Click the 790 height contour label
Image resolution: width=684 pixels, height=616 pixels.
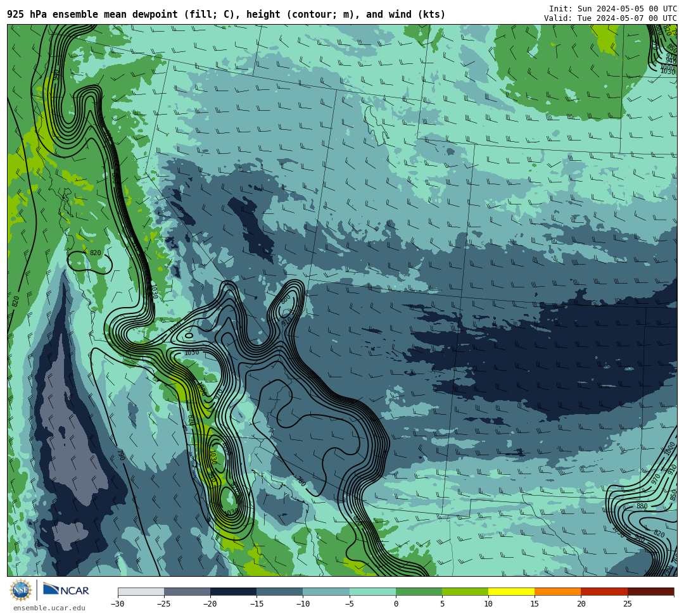coord(121,456)
